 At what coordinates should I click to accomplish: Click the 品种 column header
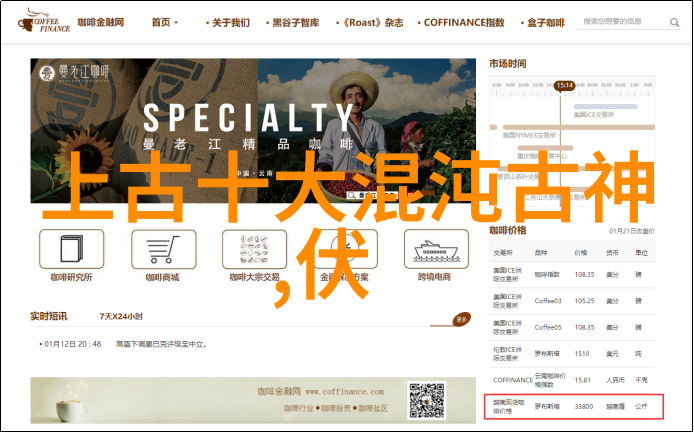(541, 253)
